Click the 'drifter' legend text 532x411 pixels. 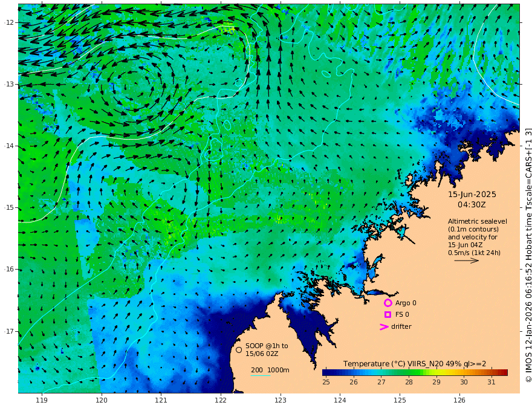point(401,326)
